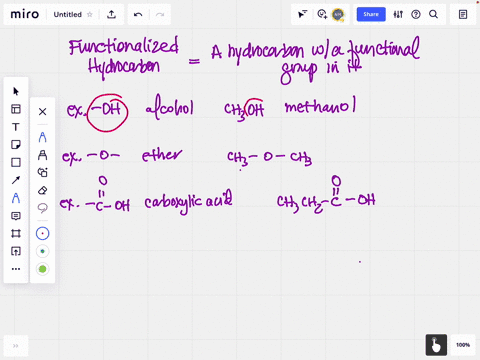Select the Lasso tool
The height and width of the screenshot is (360, 480).
pyautogui.click(x=42, y=208)
